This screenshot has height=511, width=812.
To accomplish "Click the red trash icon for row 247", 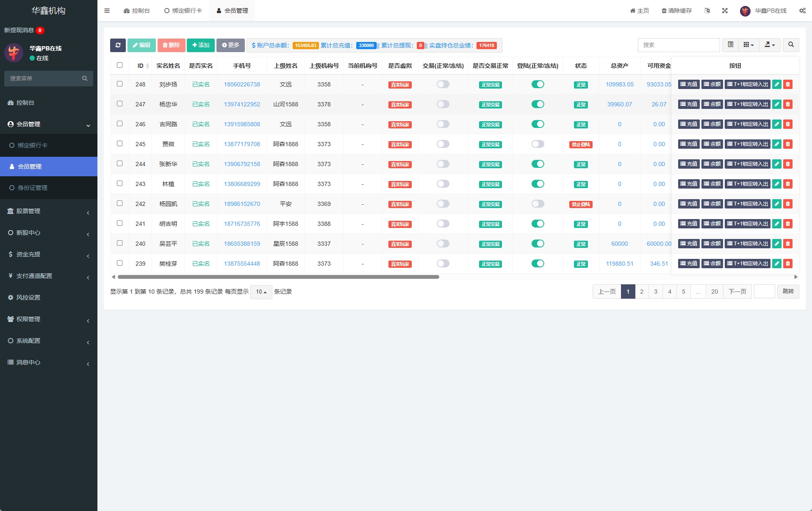I will 787,104.
